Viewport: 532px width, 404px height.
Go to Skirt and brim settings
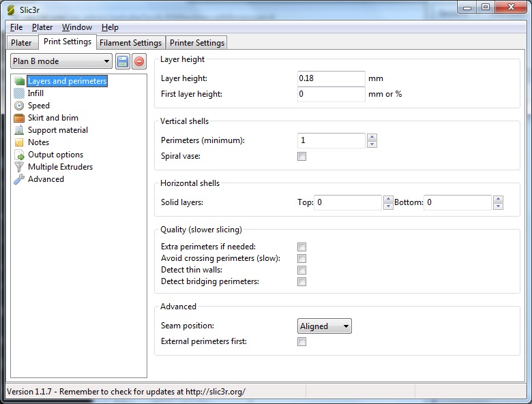point(53,118)
